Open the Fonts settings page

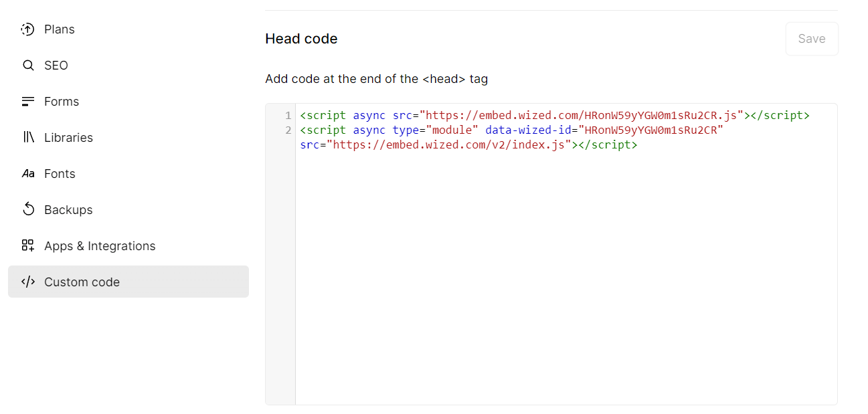click(60, 173)
